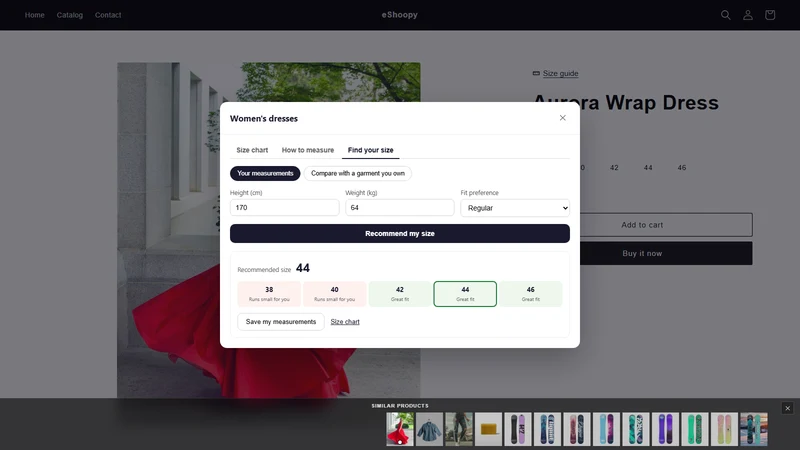
Task: Select the Find your size tab
Action: [x=370, y=150]
